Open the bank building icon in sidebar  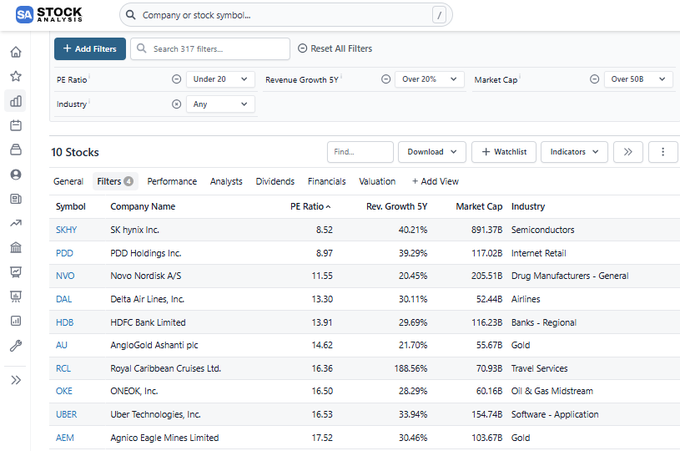coord(16,247)
